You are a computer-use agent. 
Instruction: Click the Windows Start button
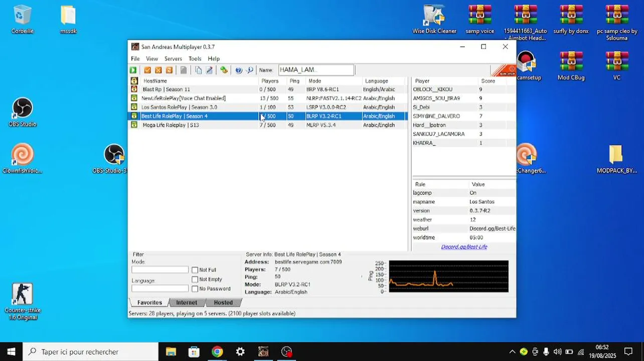coord(12,351)
